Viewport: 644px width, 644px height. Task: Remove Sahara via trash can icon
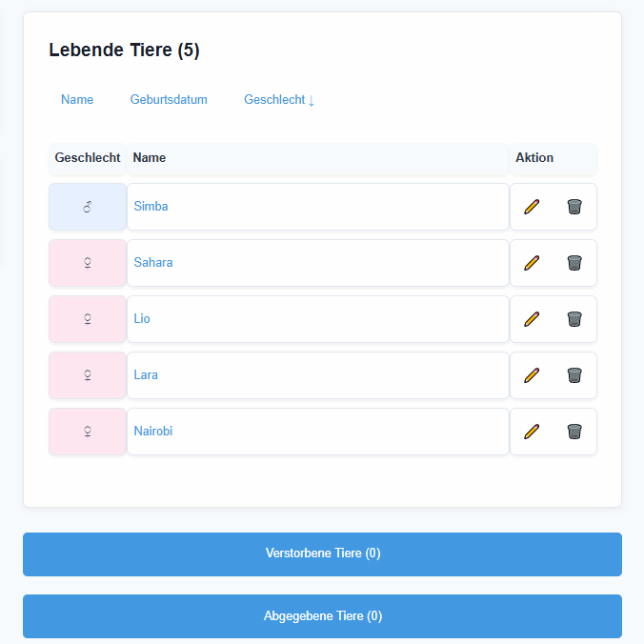coord(574,263)
